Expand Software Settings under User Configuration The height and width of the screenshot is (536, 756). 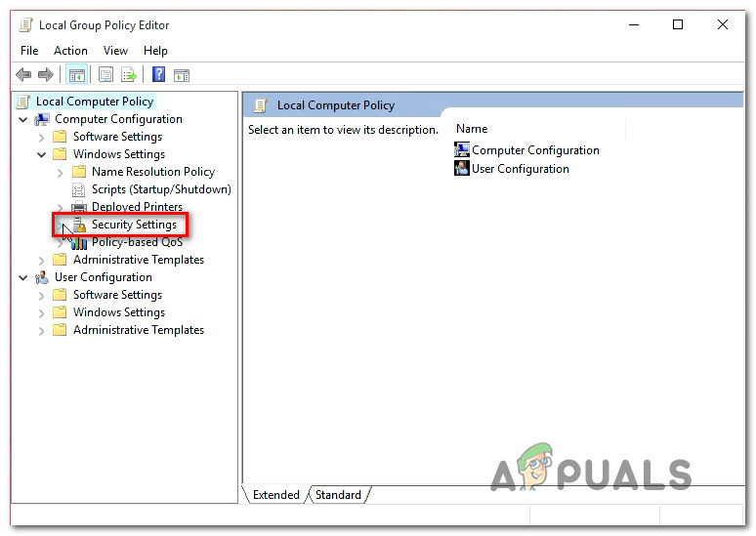pos(41,296)
